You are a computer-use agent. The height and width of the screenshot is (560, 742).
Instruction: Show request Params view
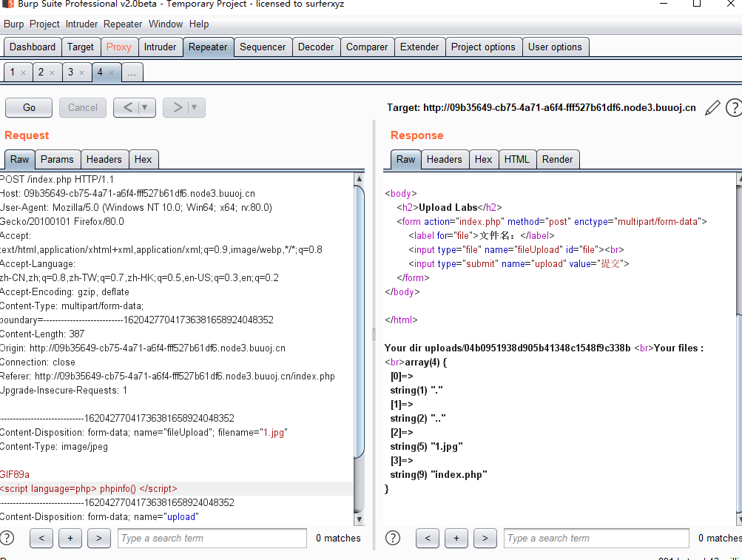tap(57, 160)
